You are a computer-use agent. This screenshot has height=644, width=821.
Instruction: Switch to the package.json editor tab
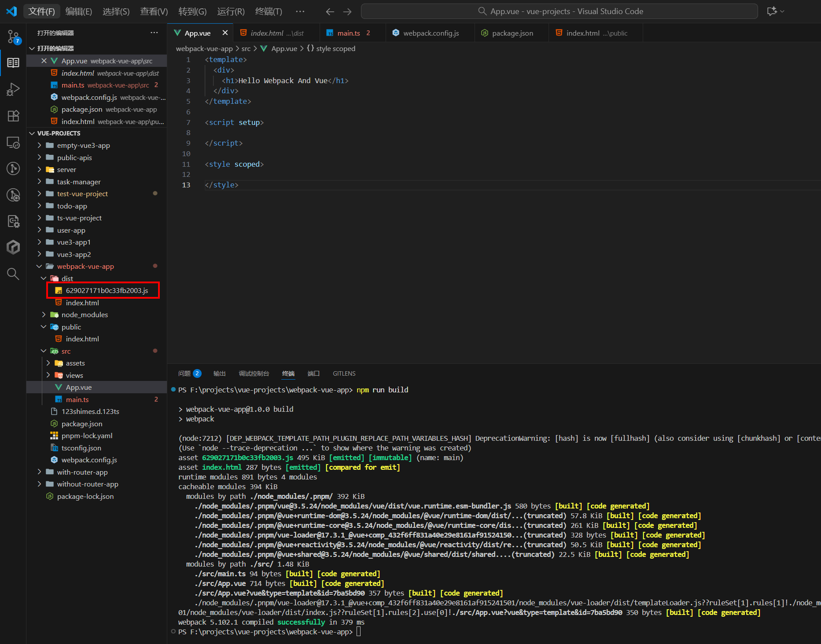pos(512,33)
